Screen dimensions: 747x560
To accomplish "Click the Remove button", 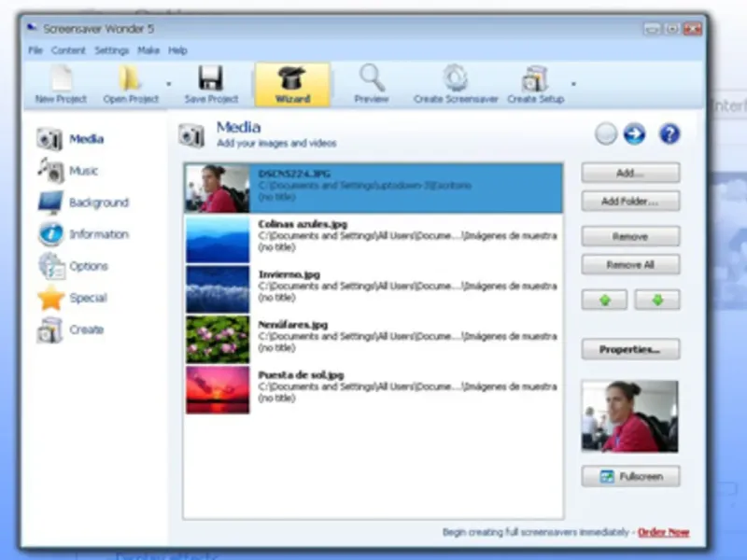I will click(630, 236).
